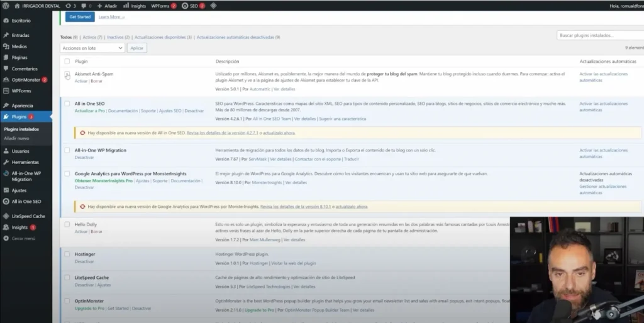This screenshot has width=644, height=323.
Task: Click Obtener MonsterInsights Pro link
Action: click(x=104, y=180)
